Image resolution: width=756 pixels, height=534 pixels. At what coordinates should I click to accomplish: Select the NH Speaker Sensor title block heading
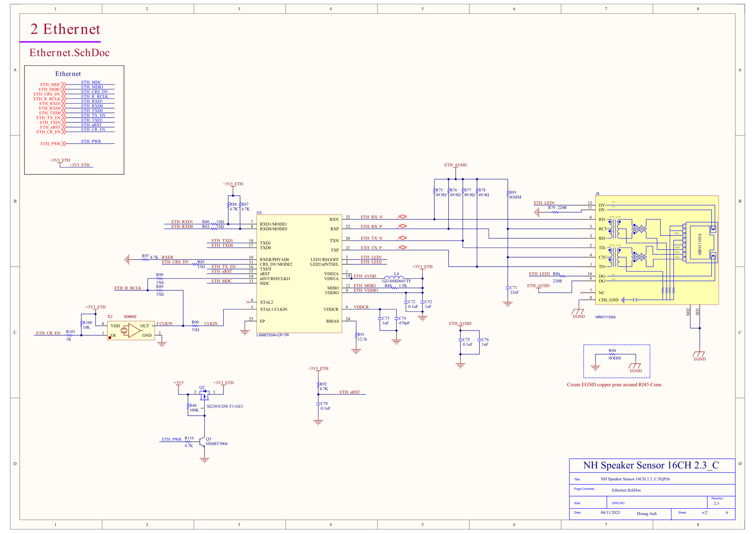[x=651, y=465]
